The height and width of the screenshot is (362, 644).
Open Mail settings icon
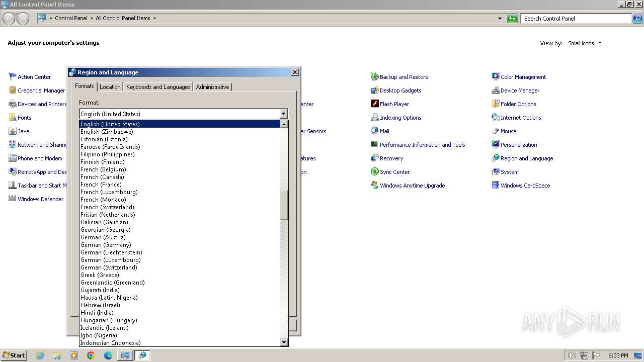374,131
